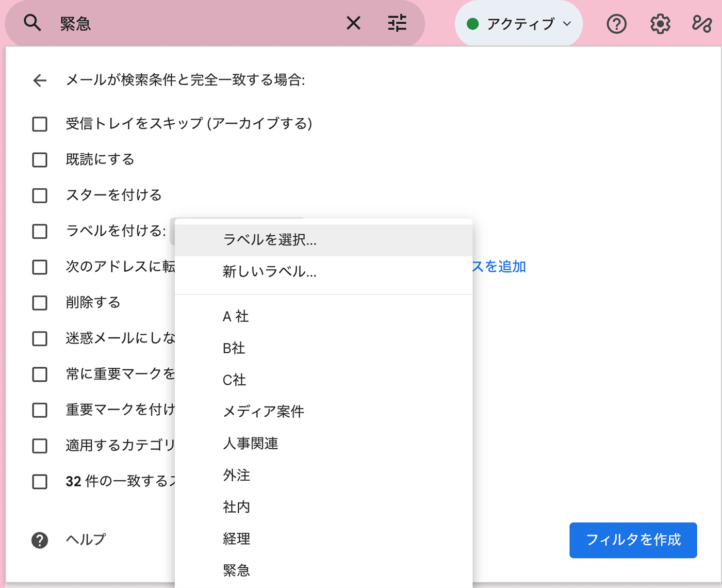Click the help question mark icon

pyautogui.click(x=616, y=24)
